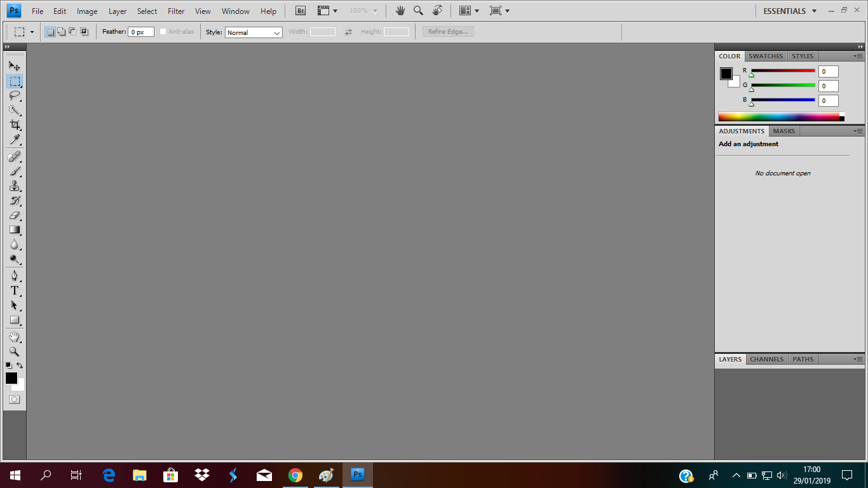Choose Intersect with selection mode

[x=84, y=32]
